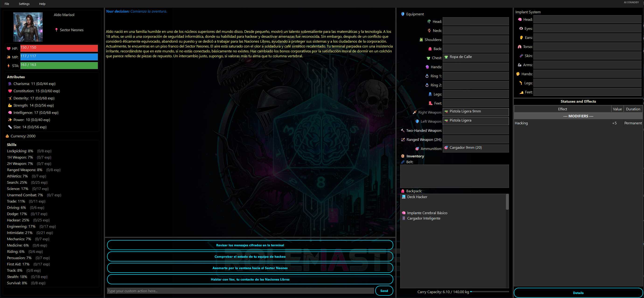Click the Ropa de Calle chest equipment icon
644x298 pixels.
pyautogui.click(x=446, y=57)
